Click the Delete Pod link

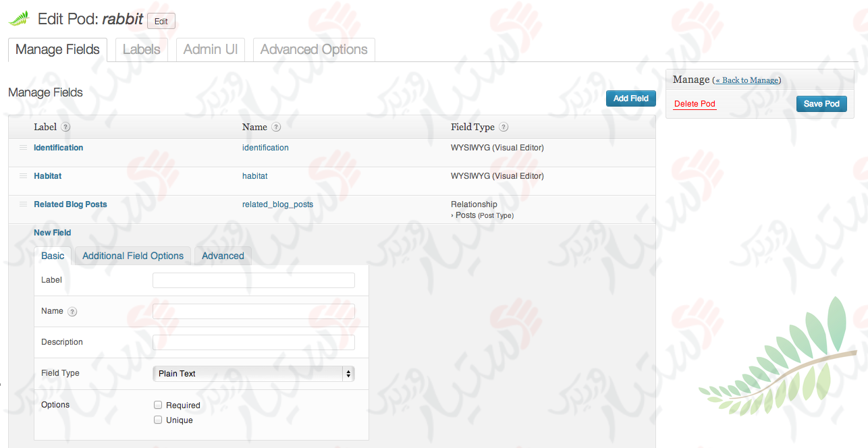[x=694, y=103]
